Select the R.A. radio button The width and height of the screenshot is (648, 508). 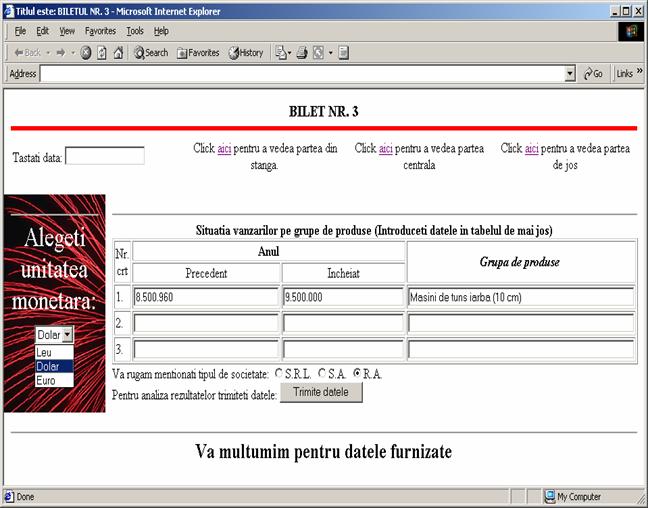[x=358, y=374]
